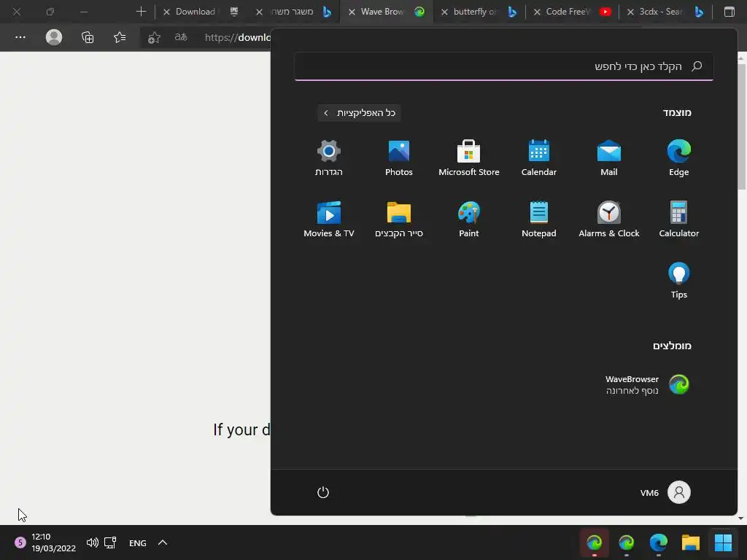Screen dimensions: 747x560
Task: Open the Edge app from pinned apps
Action: [x=678, y=158]
